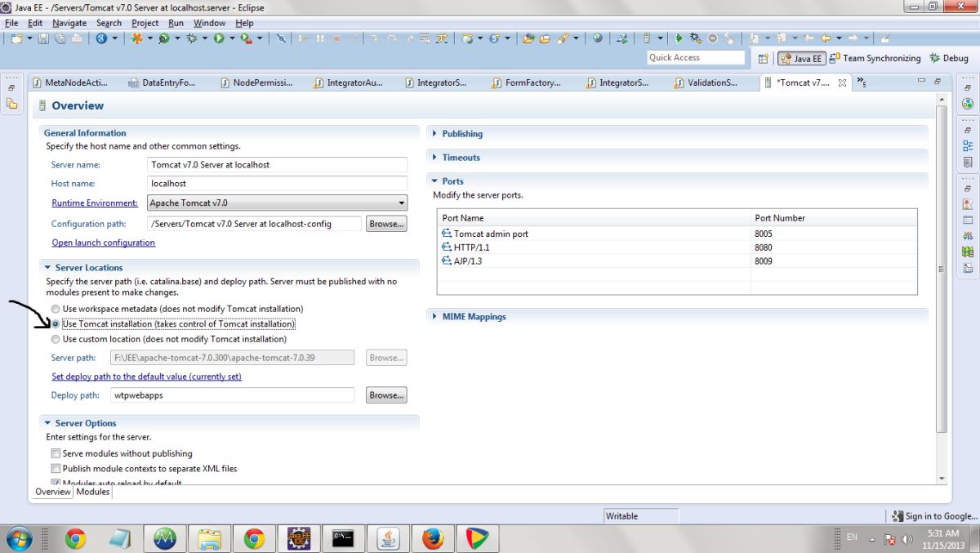Viewport: 980px width, 553px height.
Task: Click the Skip All Breakpoints icon
Action: point(280,38)
